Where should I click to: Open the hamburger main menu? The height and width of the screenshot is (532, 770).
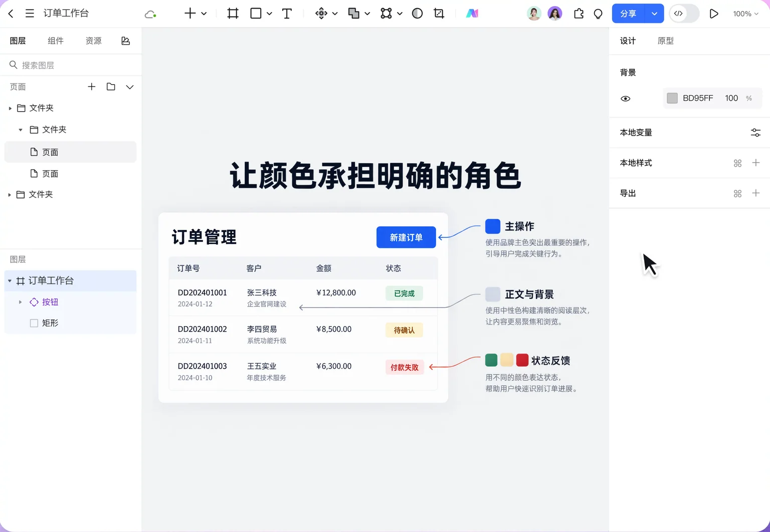[30, 14]
